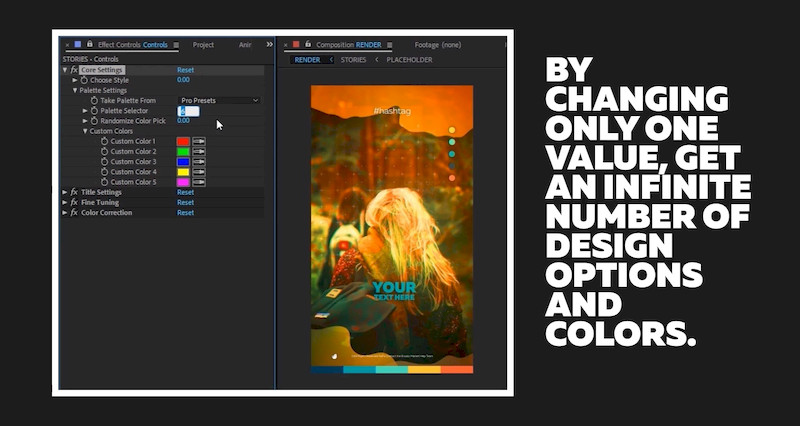
Task: Expand the Randomize Color Pick property
Action: (x=85, y=121)
